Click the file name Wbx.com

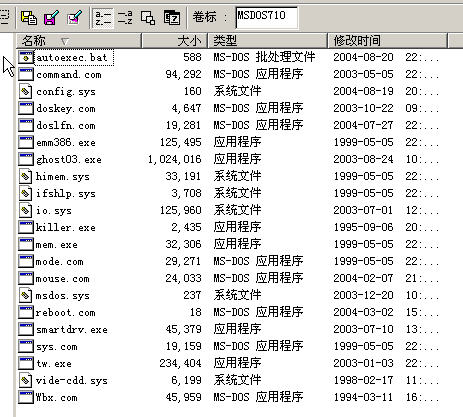(56, 397)
